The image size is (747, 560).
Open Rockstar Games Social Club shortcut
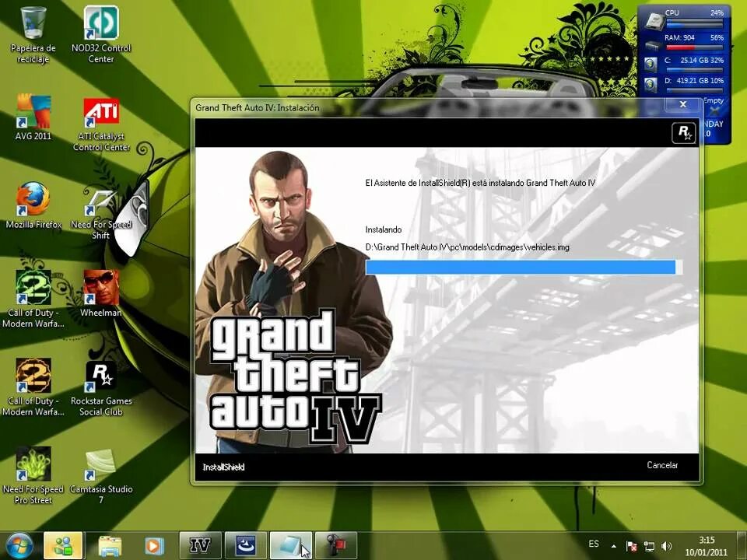tap(101, 388)
